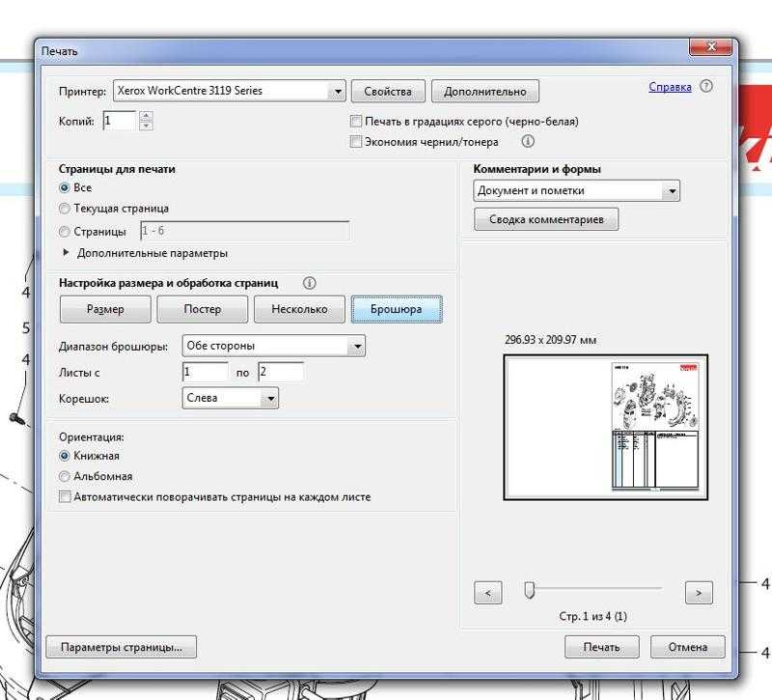Click the sheets end field after по
Viewport: 772px width, 700px height.
281,372
